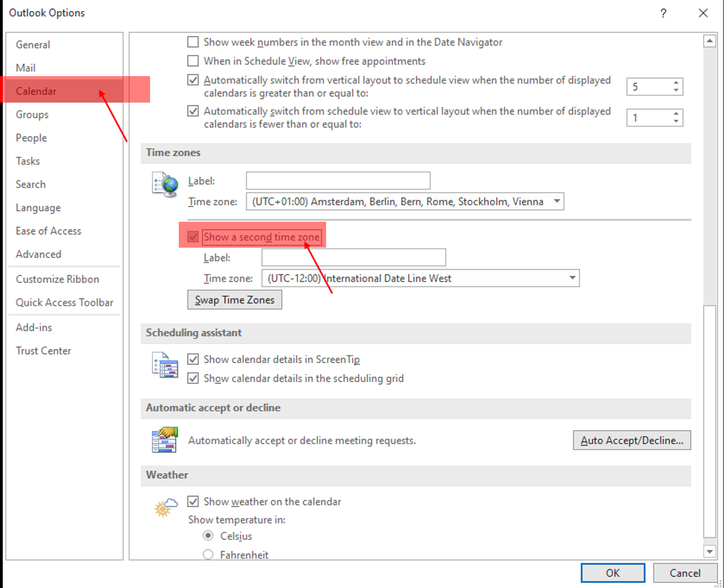Open the Quick Access Toolbar category
This screenshot has width=724, height=588.
point(65,302)
